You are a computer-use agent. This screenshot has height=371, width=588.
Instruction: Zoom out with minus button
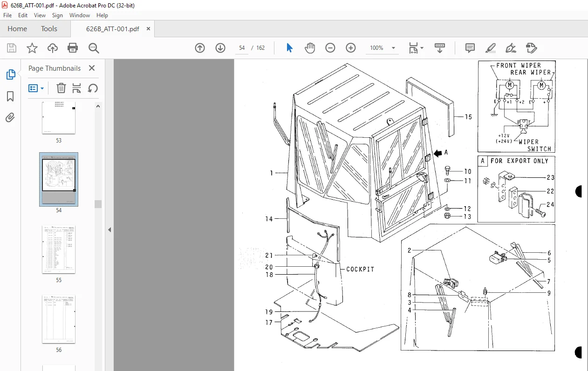coord(330,48)
